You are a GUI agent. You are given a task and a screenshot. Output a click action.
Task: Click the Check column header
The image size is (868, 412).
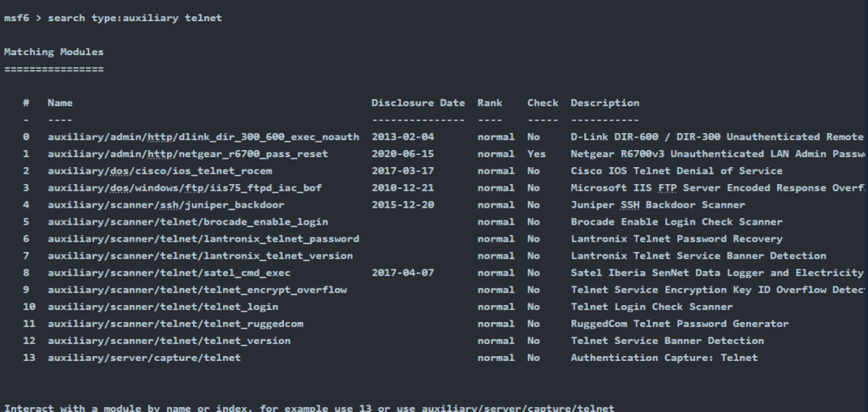tap(542, 103)
